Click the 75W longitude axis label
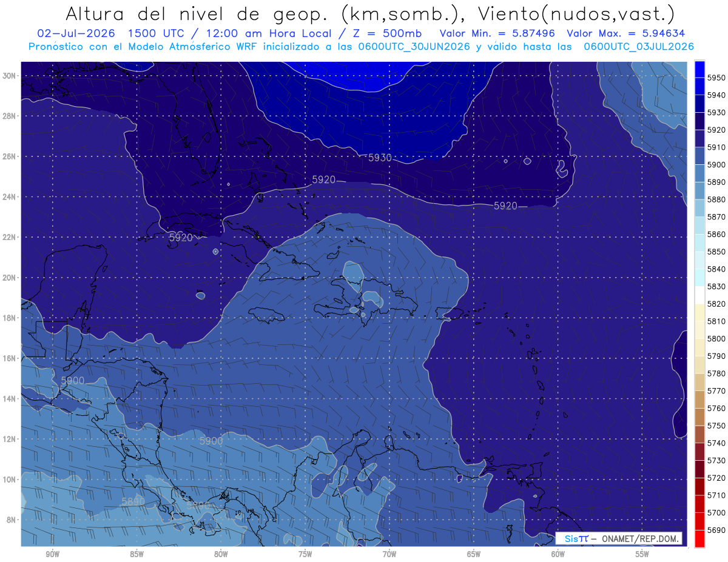The width and height of the screenshot is (728, 562). (x=305, y=554)
